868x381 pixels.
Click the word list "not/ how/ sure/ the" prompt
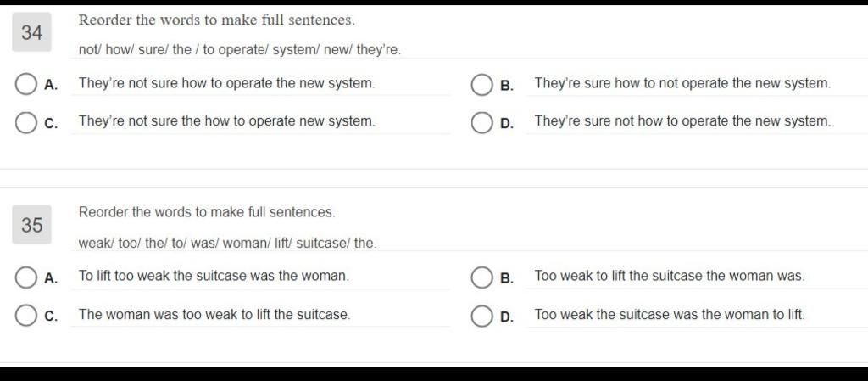click(240, 50)
